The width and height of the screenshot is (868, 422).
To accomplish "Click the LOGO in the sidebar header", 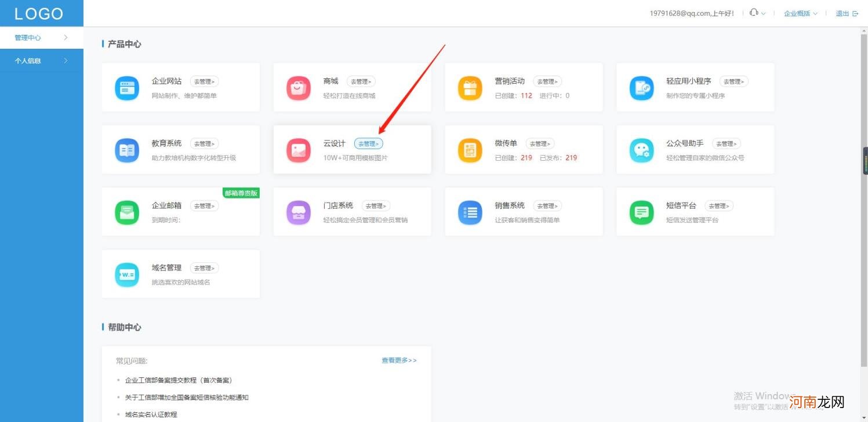I will click(39, 13).
